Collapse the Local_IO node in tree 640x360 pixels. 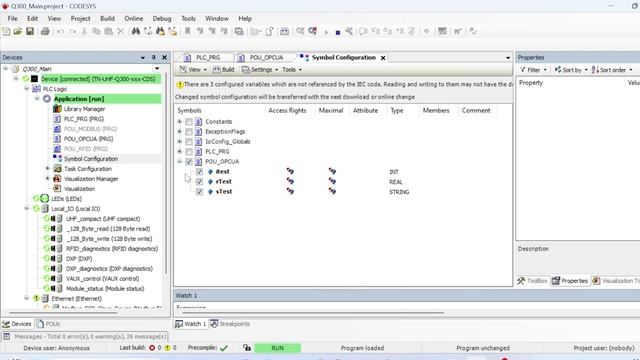27,209
